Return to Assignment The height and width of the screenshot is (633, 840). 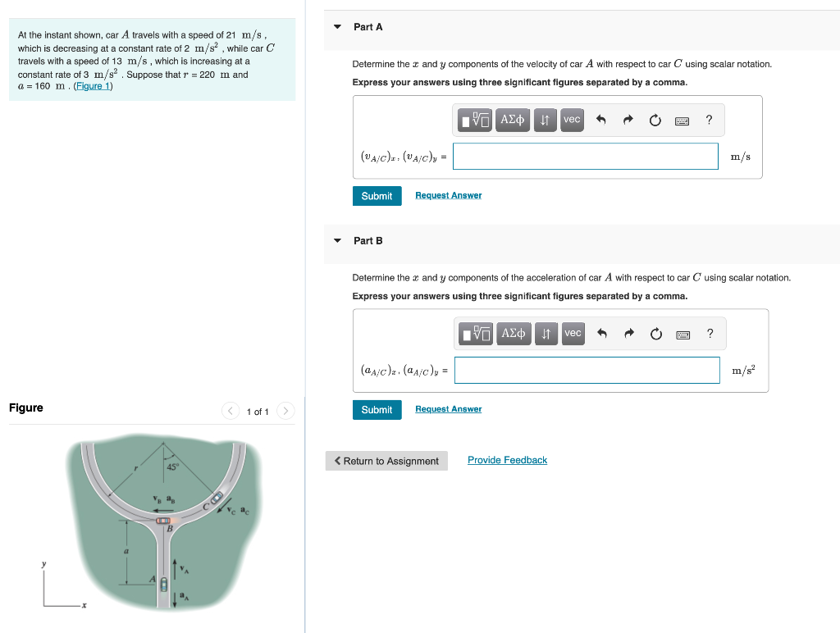tap(386, 461)
